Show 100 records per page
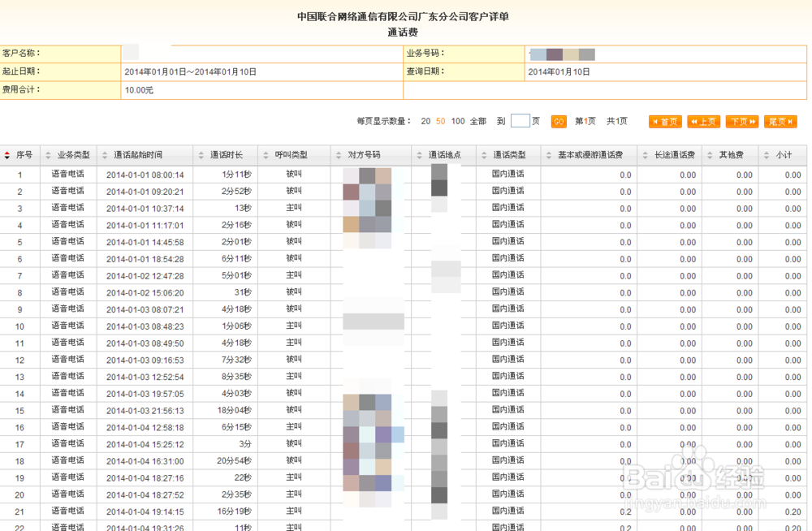Image resolution: width=812 pixels, height=531 pixels. point(458,121)
